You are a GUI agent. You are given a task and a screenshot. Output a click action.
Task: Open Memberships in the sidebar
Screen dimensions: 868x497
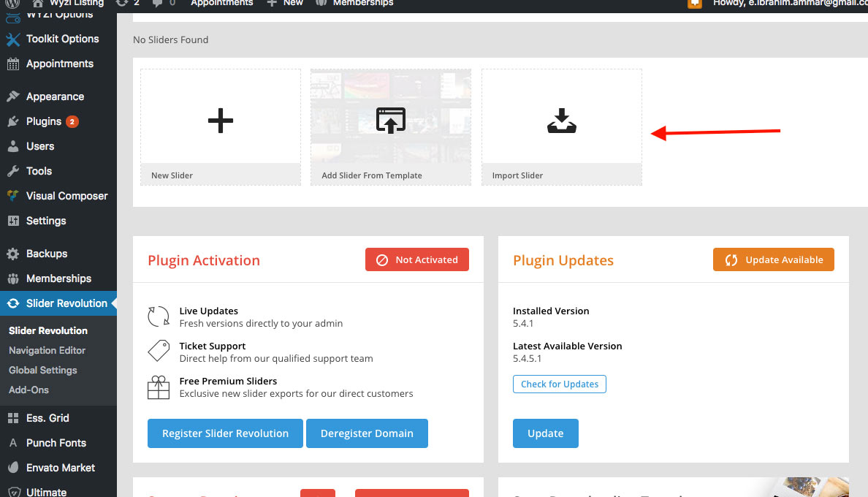58,278
